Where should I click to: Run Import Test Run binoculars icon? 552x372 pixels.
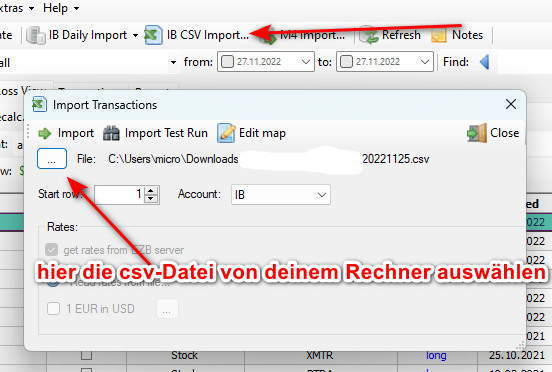click(111, 133)
